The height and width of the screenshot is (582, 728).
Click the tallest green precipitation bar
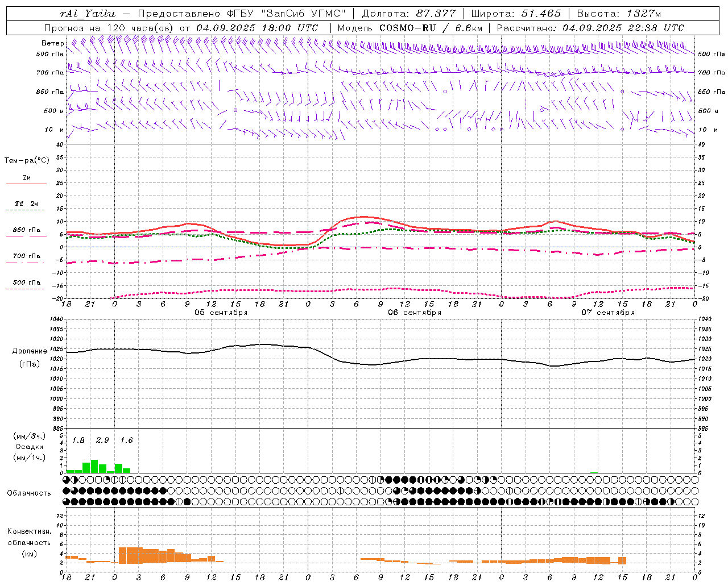tap(94, 466)
